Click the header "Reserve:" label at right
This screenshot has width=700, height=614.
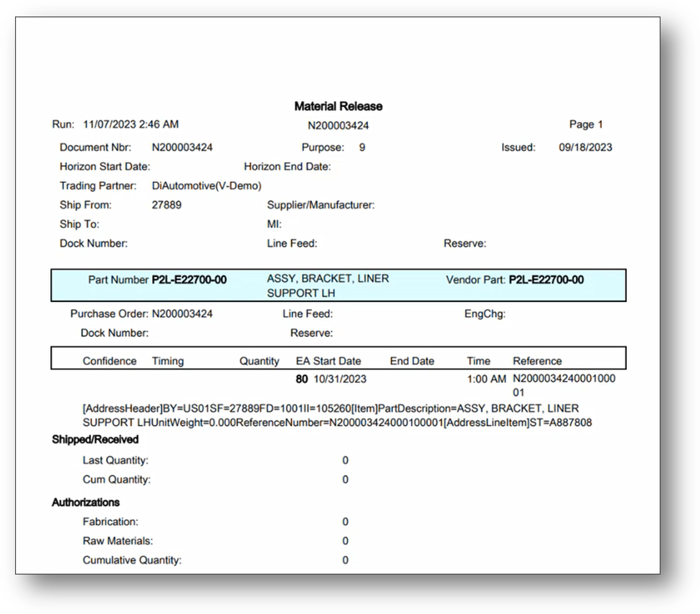465,243
